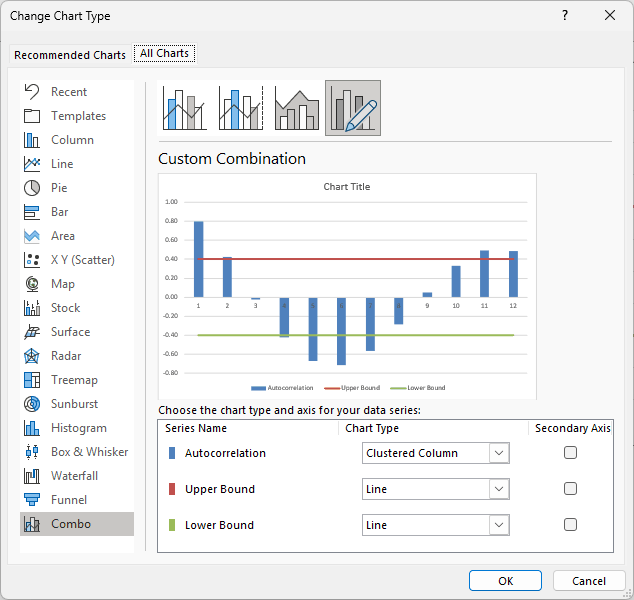Click the Templates folder icon

(32, 116)
